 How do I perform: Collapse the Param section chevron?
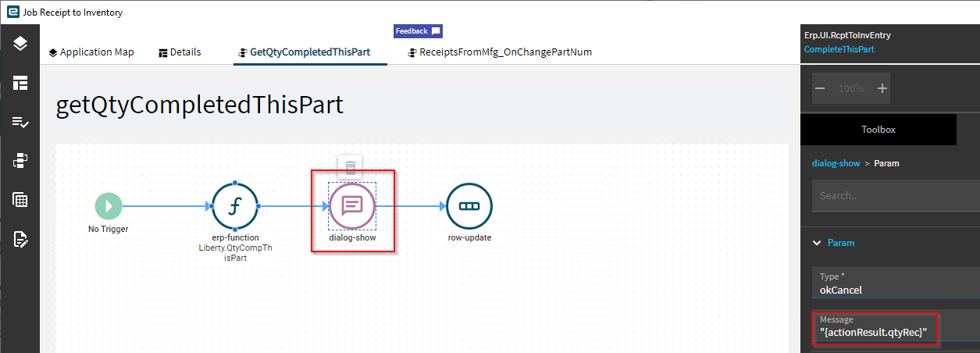817,243
